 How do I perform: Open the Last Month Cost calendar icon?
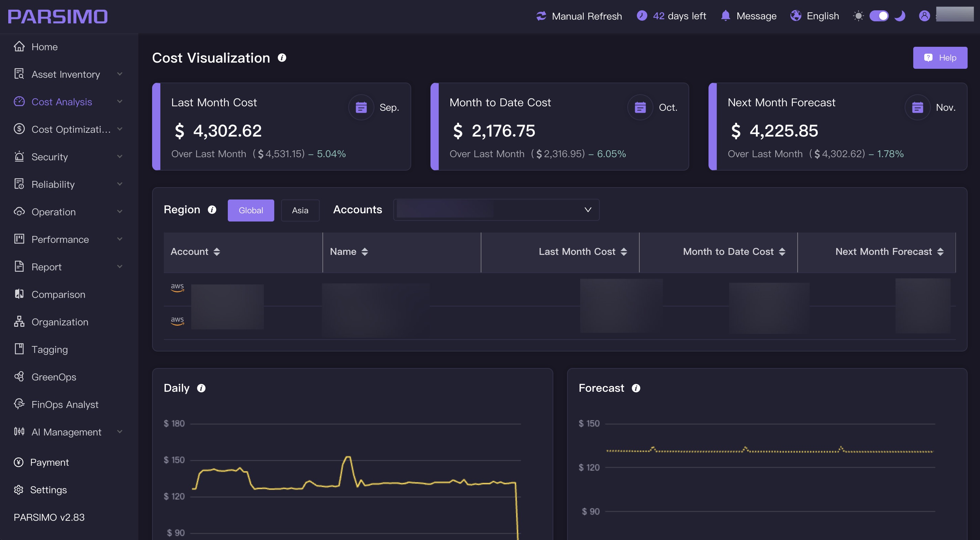click(361, 107)
